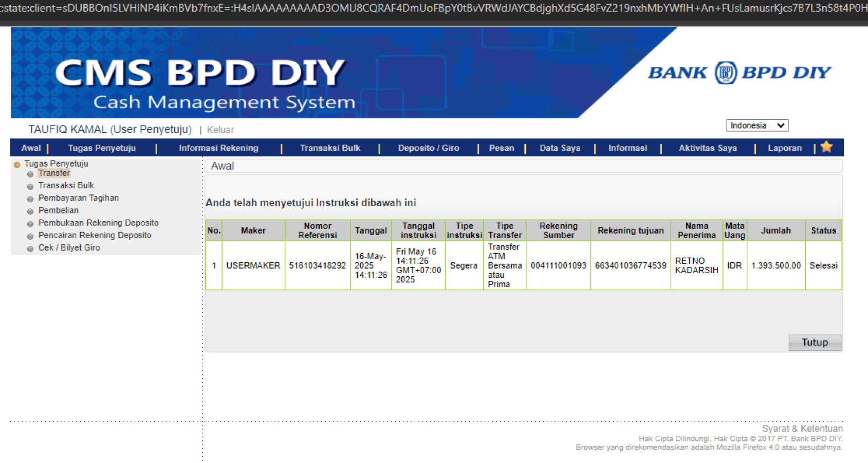Image resolution: width=868 pixels, height=463 pixels.
Task: Click the favorites star icon
Action: [x=826, y=147]
